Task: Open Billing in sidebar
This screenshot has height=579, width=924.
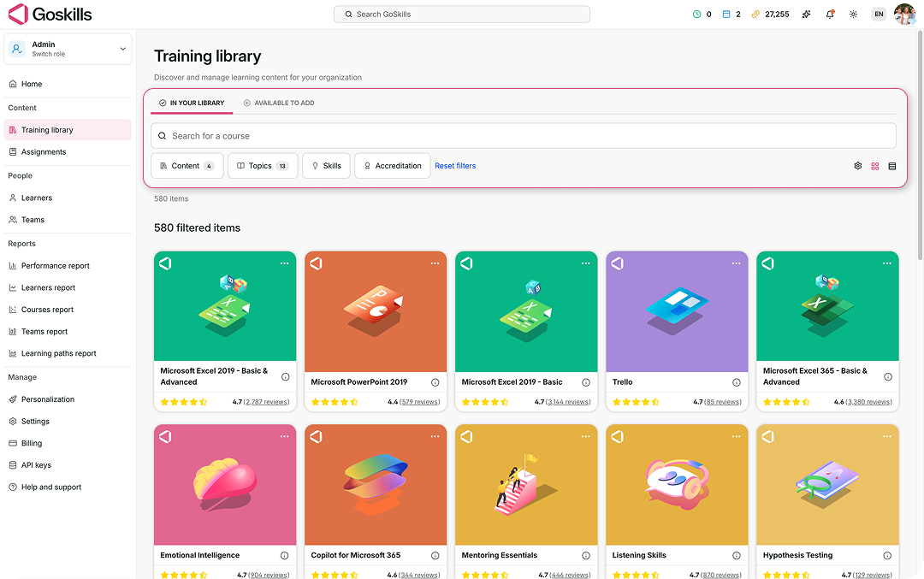Action: coord(68,443)
